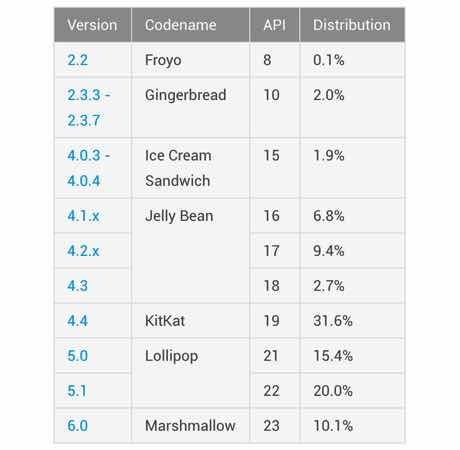Select the Gingerbread codename cell
This screenshot has height=450, width=460.
(x=190, y=108)
